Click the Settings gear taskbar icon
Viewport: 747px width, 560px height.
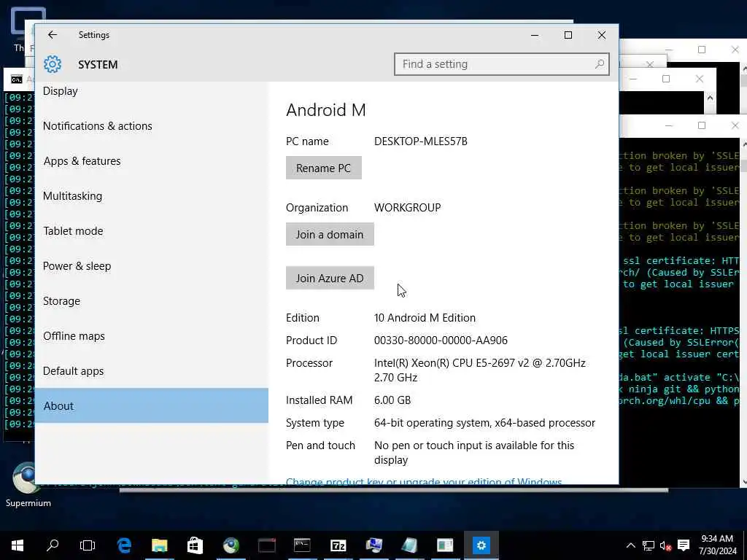pyautogui.click(x=481, y=545)
